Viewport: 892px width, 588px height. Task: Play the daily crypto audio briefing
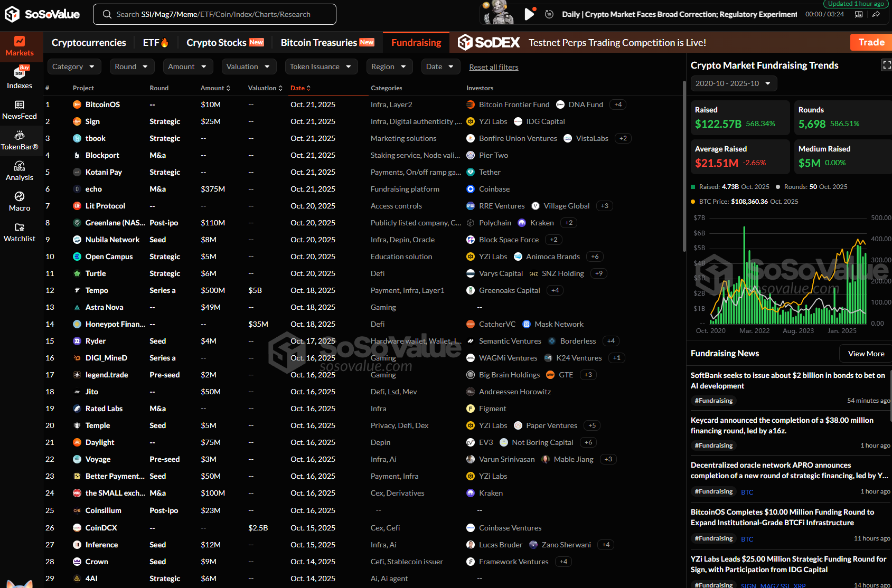coord(529,14)
